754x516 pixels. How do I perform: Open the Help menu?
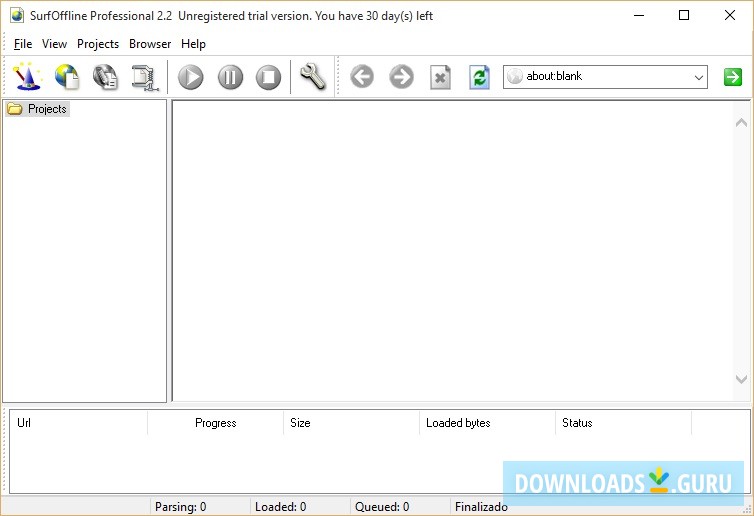point(193,44)
